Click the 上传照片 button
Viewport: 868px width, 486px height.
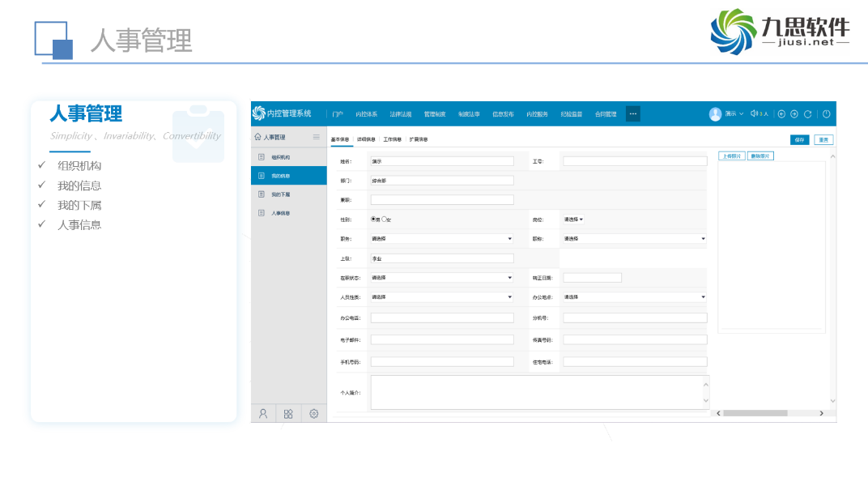tap(732, 156)
